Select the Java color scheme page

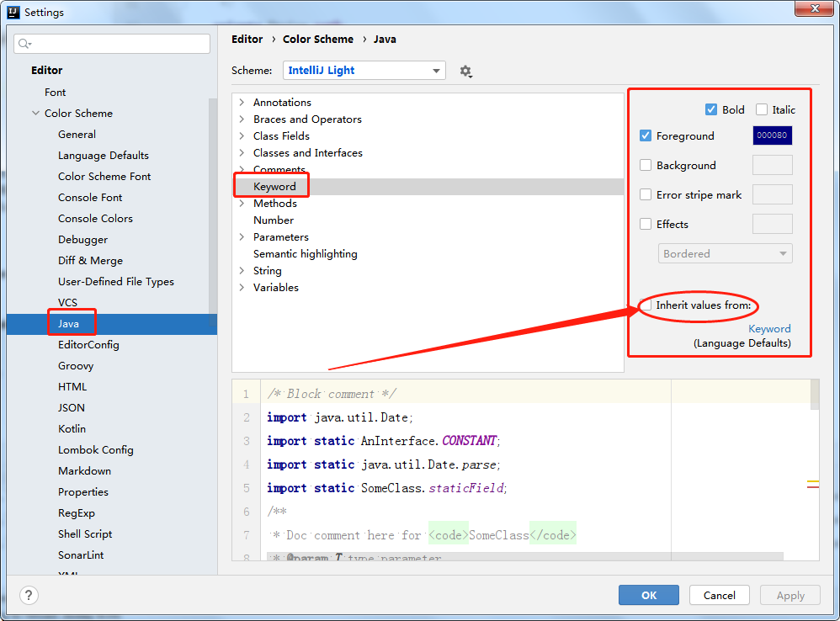[111, 323]
